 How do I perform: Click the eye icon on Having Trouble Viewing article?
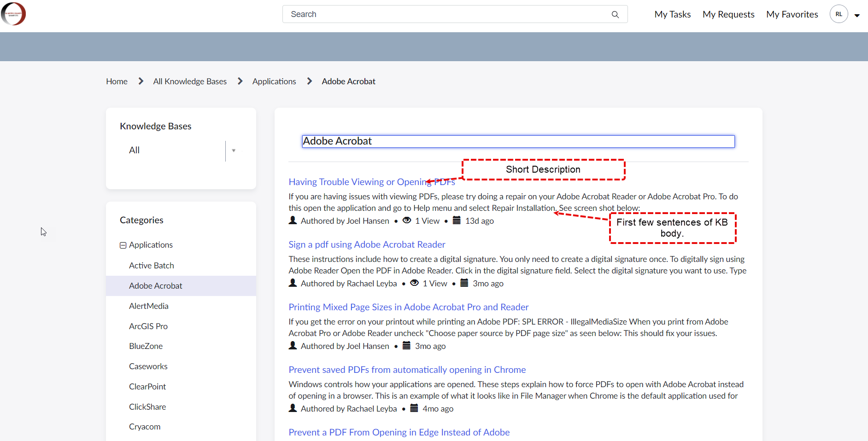pos(407,220)
